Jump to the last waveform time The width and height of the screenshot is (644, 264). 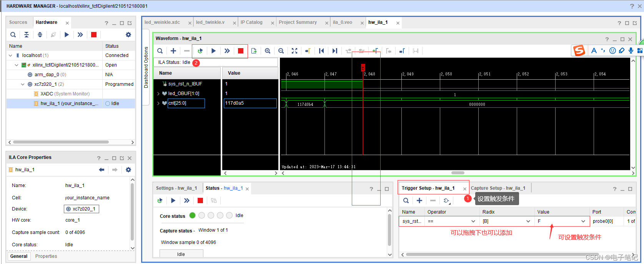(x=335, y=51)
